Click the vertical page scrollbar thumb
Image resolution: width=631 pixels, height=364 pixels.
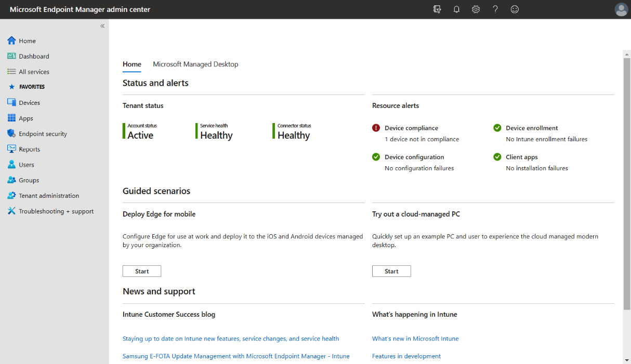(627, 184)
